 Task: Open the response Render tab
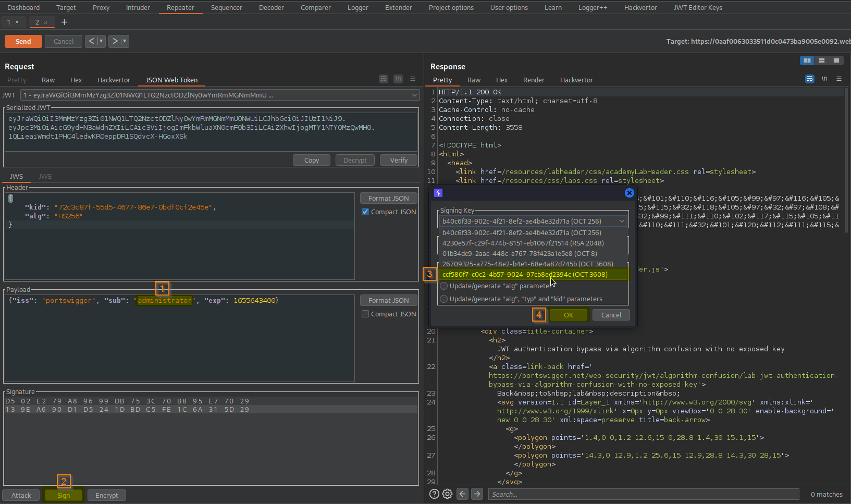tap(534, 80)
